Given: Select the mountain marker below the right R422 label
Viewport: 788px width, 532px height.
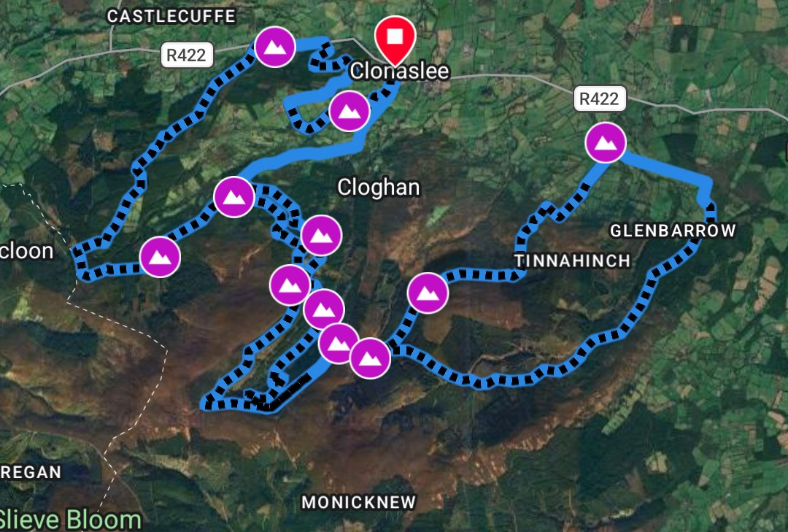Looking at the screenshot, I should (606, 143).
